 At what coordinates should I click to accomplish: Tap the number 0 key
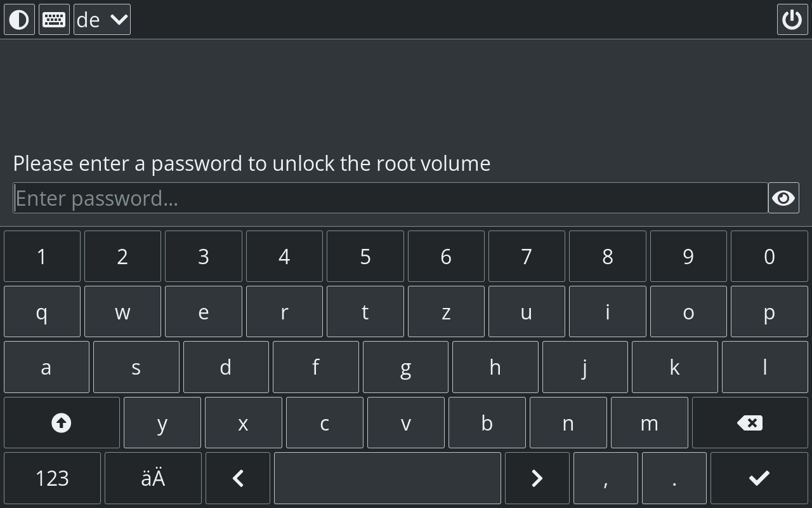769,257
